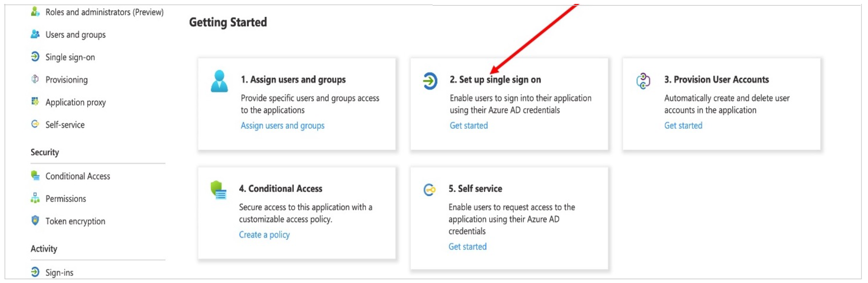Click the Assign users and groups link
Viewport: 868px width, 283px height.
point(282,126)
